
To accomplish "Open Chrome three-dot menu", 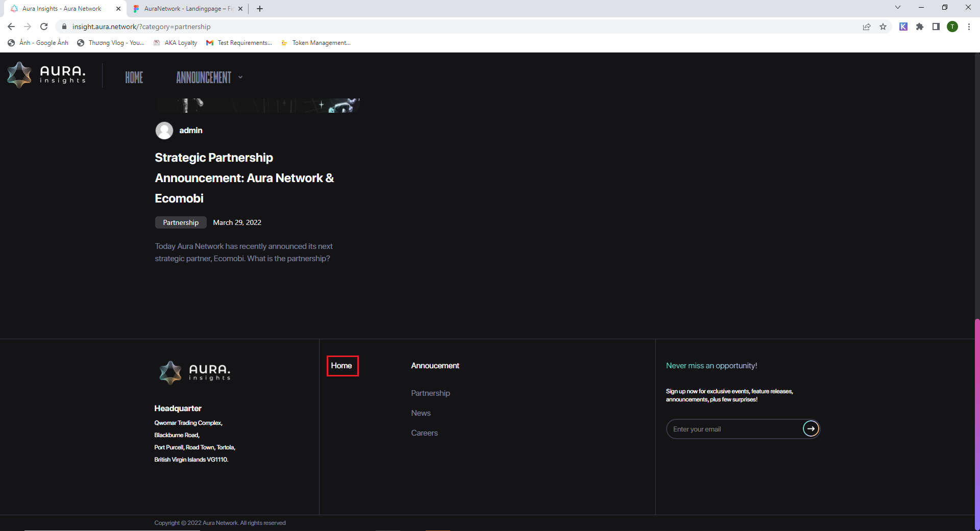I will coord(969,27).
